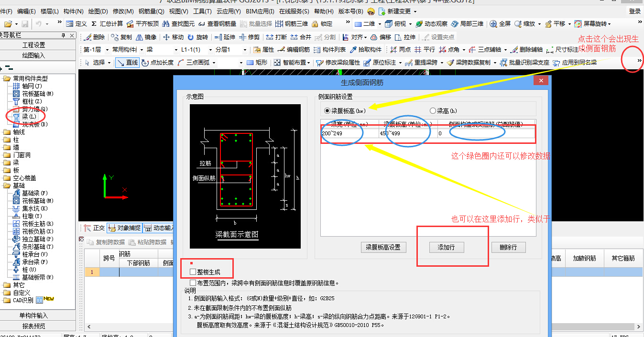Select the 删除 delete tool
Screen dimensions: 644x337
point(94,37)
